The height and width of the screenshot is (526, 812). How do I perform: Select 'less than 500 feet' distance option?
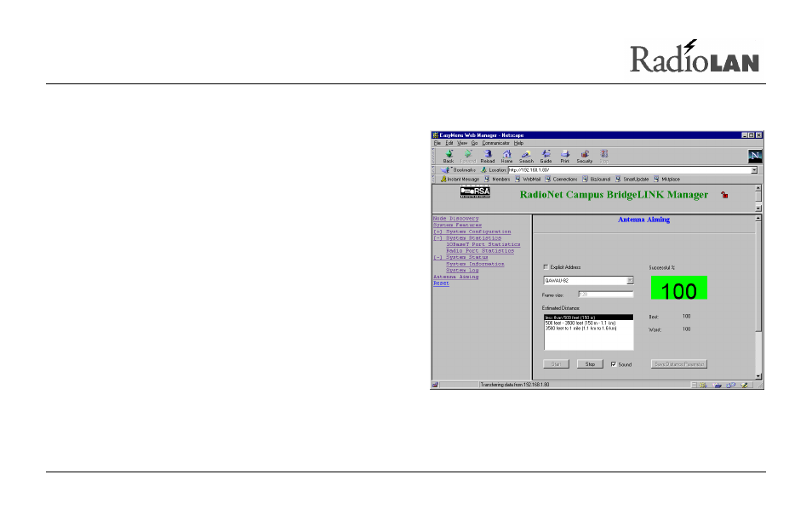tap(588, 317)
